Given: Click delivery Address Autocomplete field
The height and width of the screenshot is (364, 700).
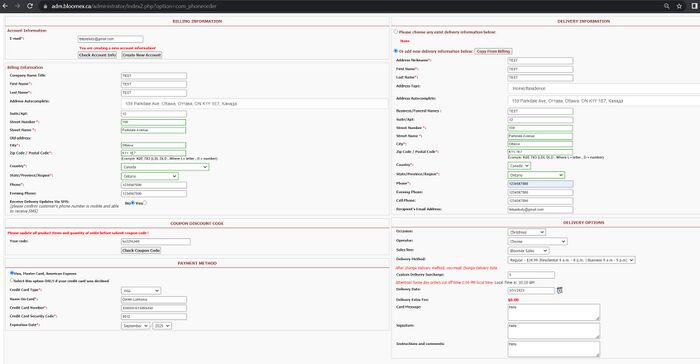Looking at the screenshot, I should pos(604,101).
